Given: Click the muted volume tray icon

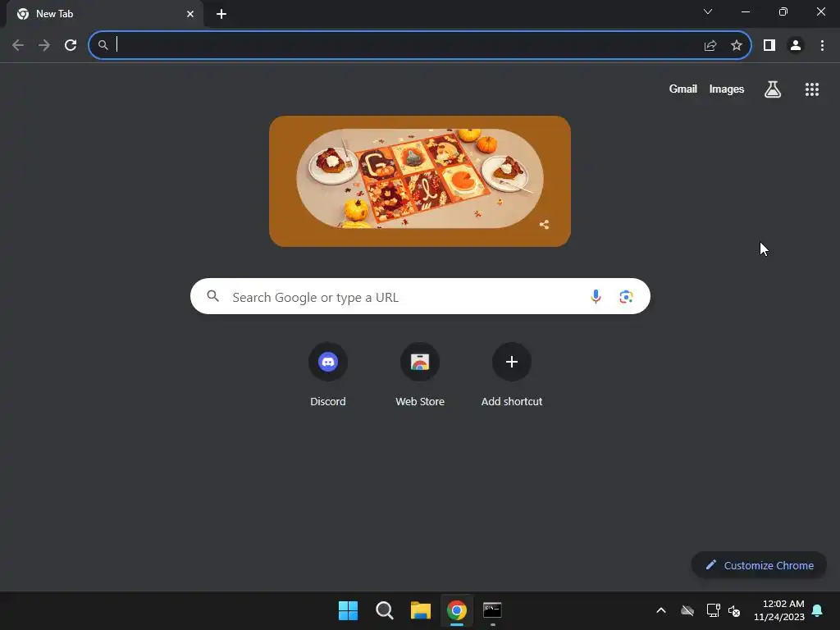Looking at the screenshot, I should click(734, 610).
